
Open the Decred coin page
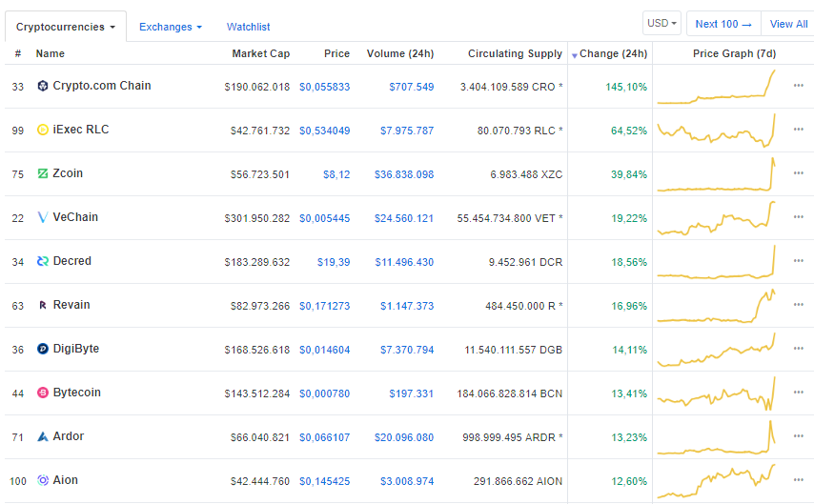[x=72, y=261]
